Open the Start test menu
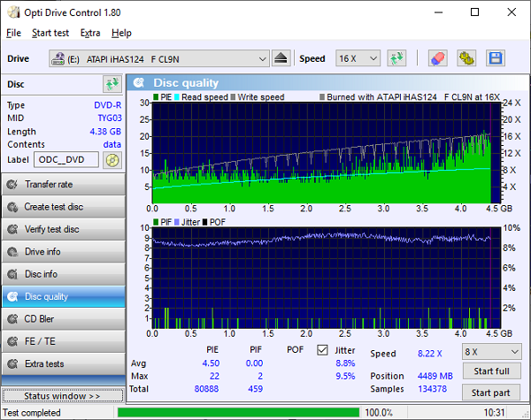 (x=50, y=33)
